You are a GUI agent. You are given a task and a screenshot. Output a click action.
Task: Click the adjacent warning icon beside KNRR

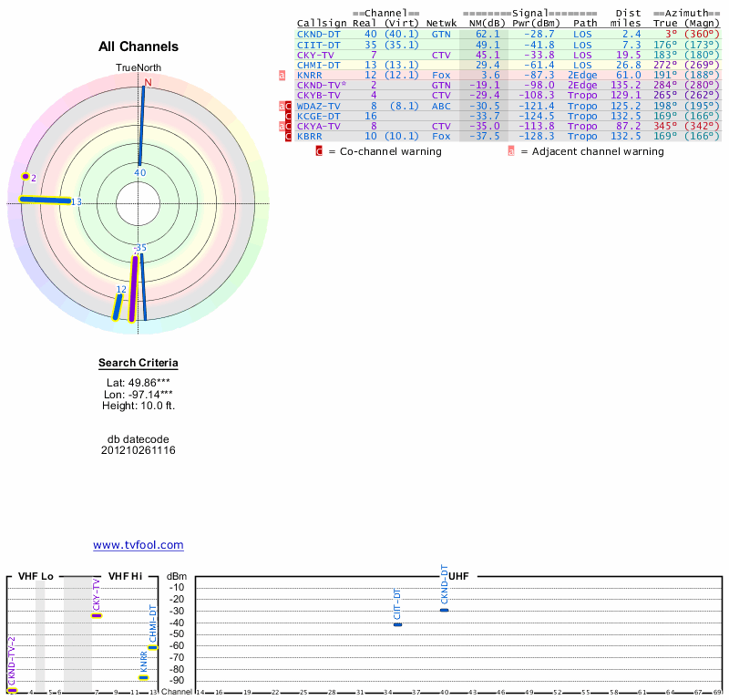coord(282,75)
